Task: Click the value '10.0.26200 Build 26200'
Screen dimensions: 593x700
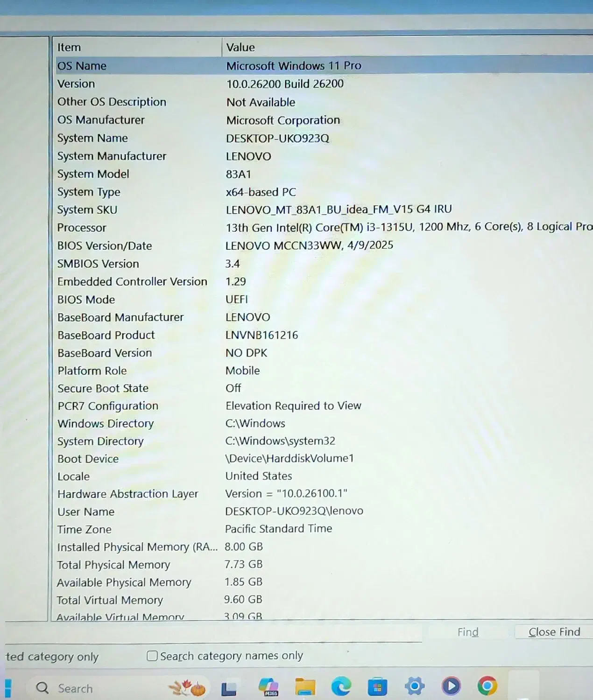Action: click(285, 84)
